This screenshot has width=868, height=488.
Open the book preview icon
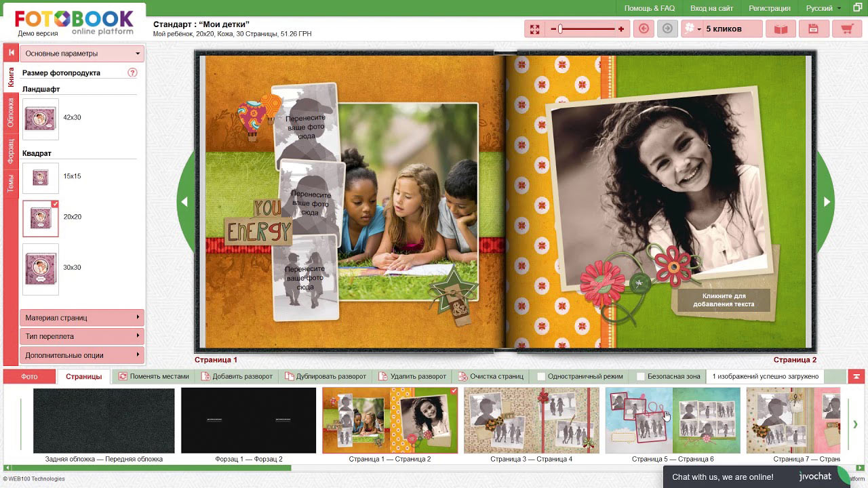(781, 29)
